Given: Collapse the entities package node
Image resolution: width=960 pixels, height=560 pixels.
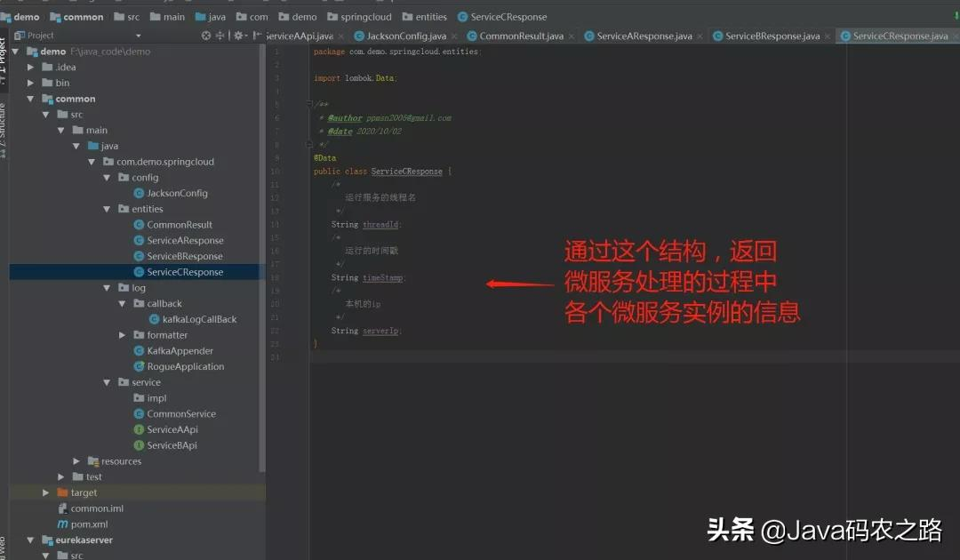Looking at the screenshot, I should pyautogui.click(x=108, y=209).
